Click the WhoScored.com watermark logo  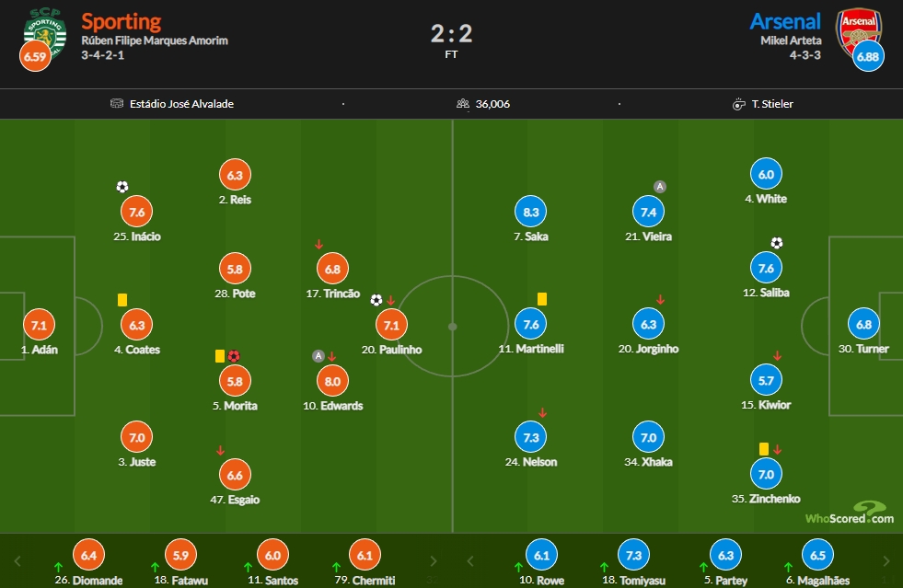pos(850,512)
